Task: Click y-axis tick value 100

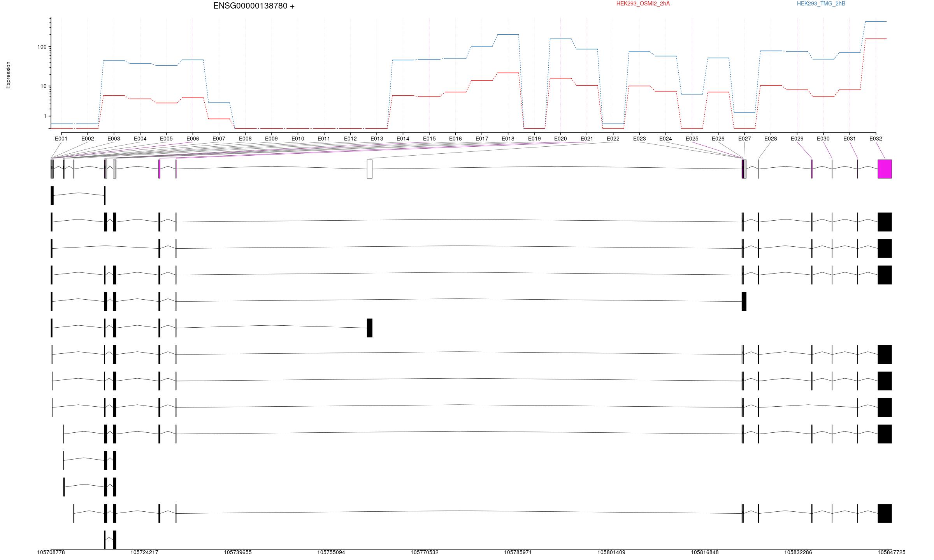Action: point(42,47)
